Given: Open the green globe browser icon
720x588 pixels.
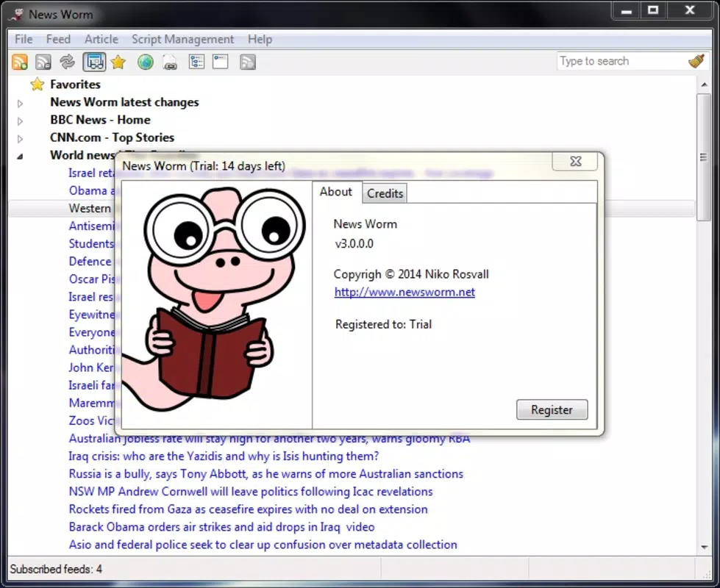Looking at the screenshot, I should pyautogui.click(x=146, y=62).
